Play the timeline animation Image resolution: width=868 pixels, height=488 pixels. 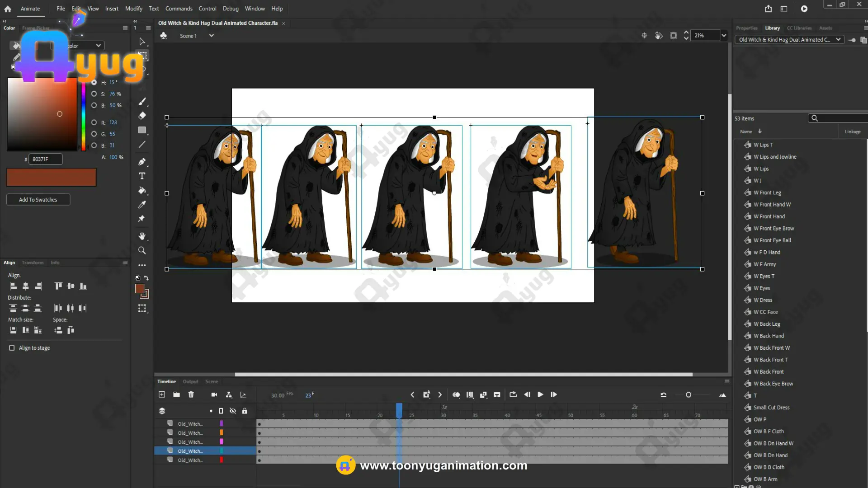540,394
